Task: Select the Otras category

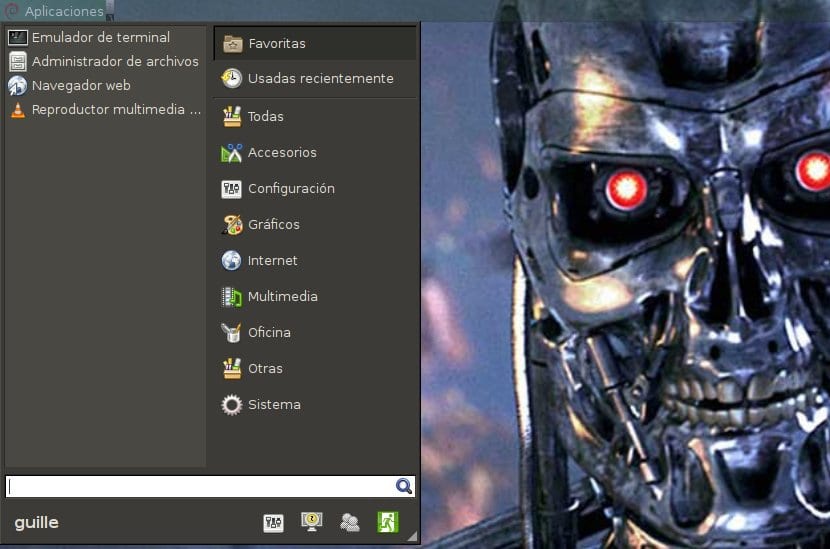Action: tap(315, 368)
